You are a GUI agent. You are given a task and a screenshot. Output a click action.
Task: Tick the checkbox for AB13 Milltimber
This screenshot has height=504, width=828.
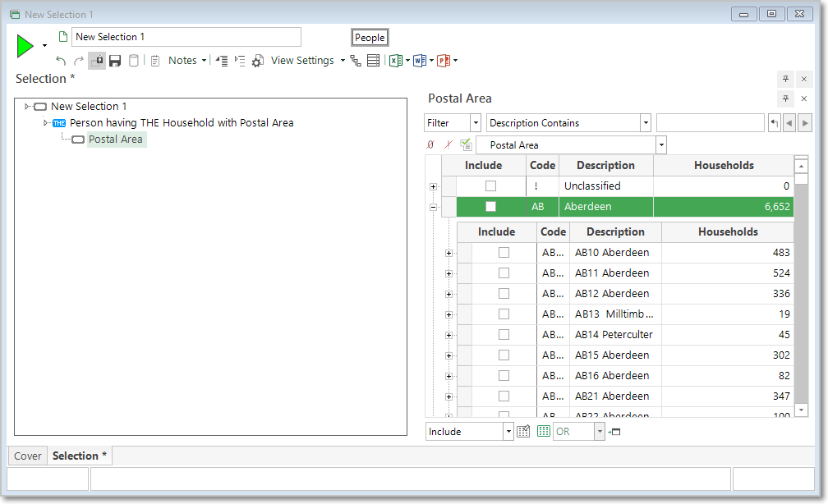(504, 314)
